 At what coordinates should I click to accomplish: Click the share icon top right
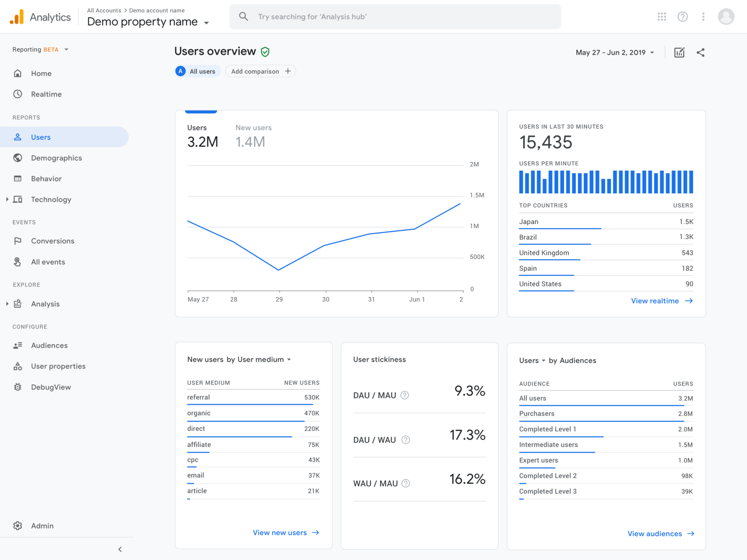pyautogui.click(x=701, y=52)
